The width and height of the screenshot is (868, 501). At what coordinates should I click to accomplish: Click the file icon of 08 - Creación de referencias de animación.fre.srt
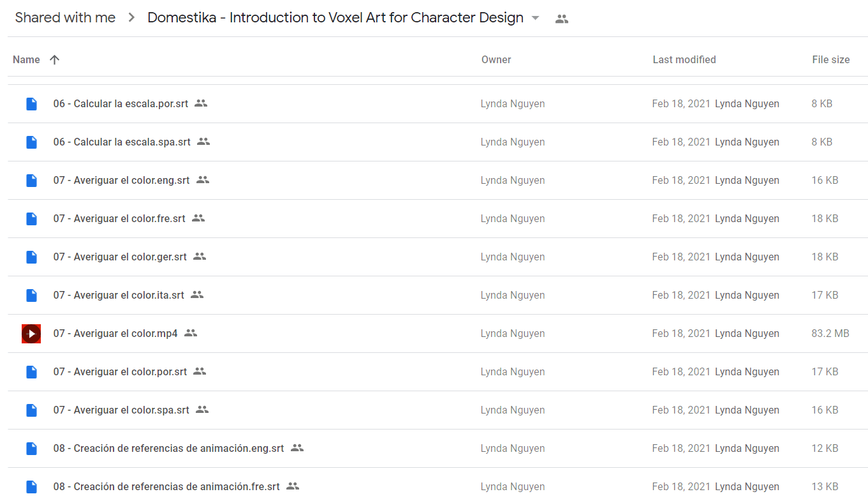click(x=31, y=486)
